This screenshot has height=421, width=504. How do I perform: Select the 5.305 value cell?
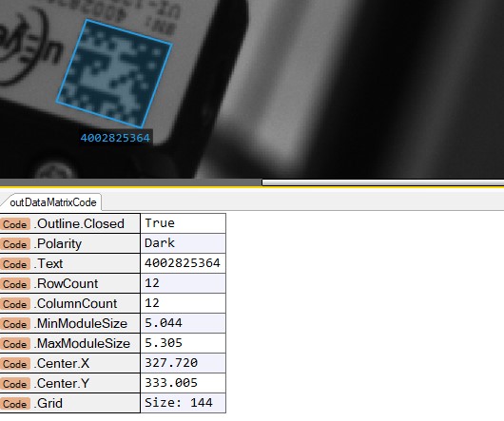tap(184, 343)
